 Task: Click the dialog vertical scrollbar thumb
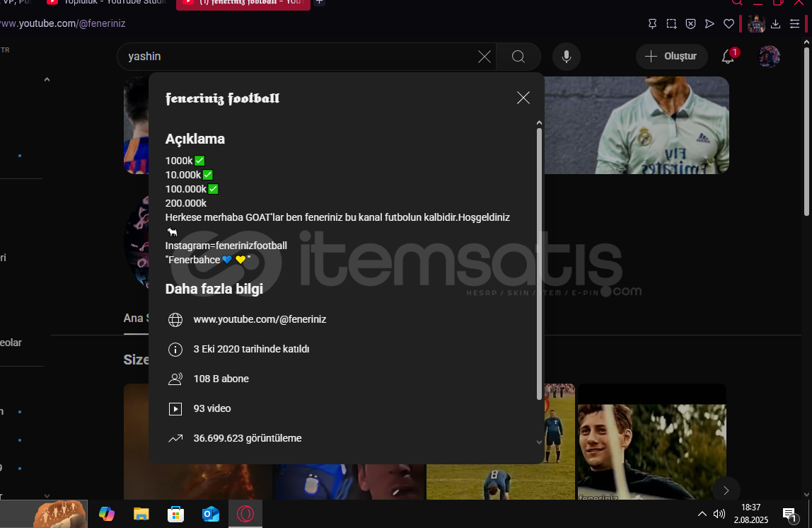pyautogui.click(x=539, y=263)
